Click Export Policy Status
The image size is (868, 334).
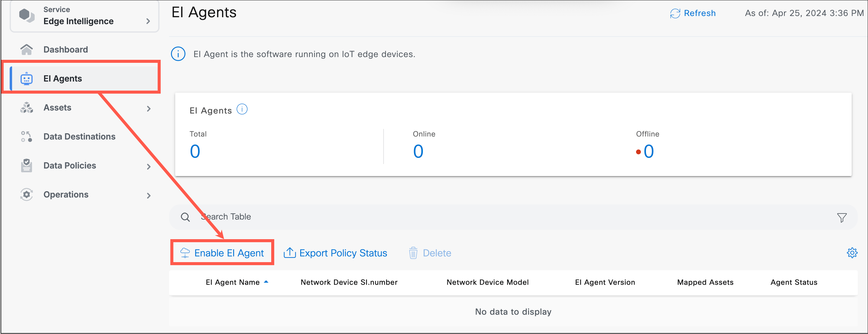[343, 253]
